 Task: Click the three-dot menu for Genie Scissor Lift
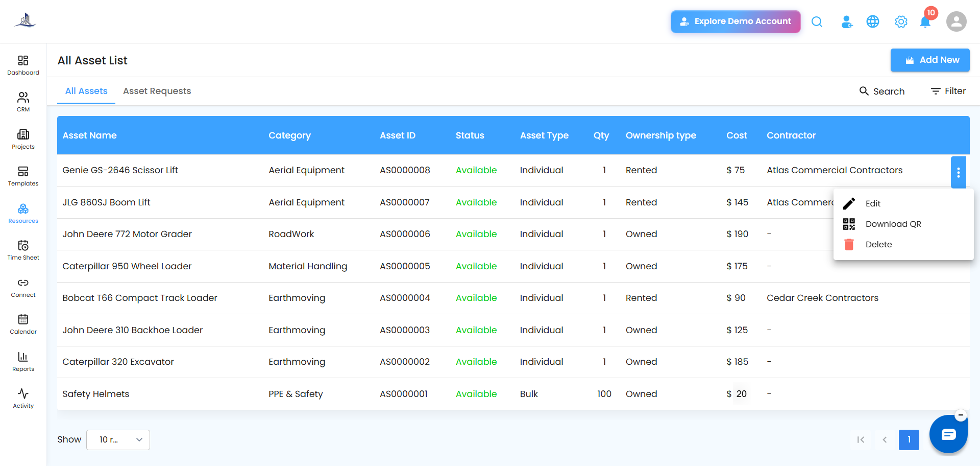(x=959, y=173)
